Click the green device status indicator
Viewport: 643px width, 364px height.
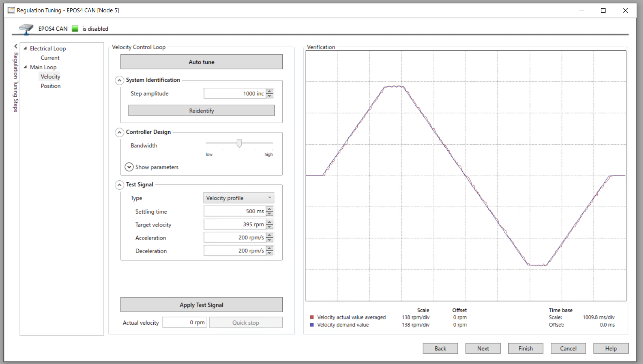pos(75,28)
